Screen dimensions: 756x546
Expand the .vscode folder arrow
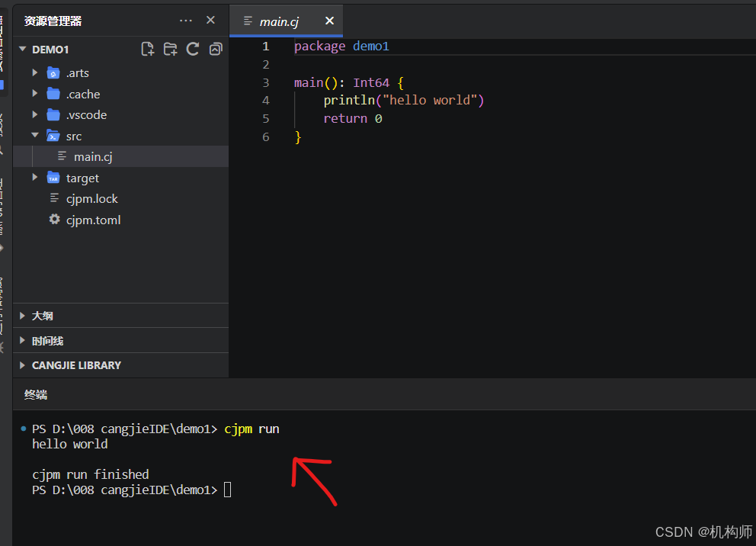[x=35, y=115]
